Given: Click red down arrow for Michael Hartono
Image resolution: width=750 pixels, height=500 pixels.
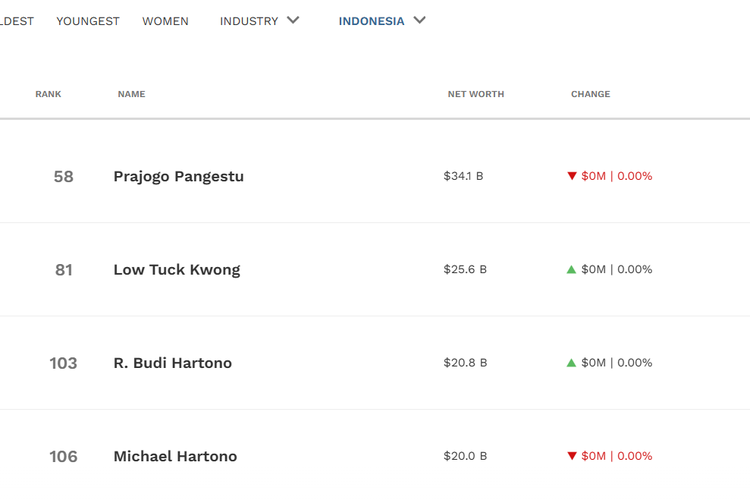Looking at the screenshot, I should click(572, 456).
